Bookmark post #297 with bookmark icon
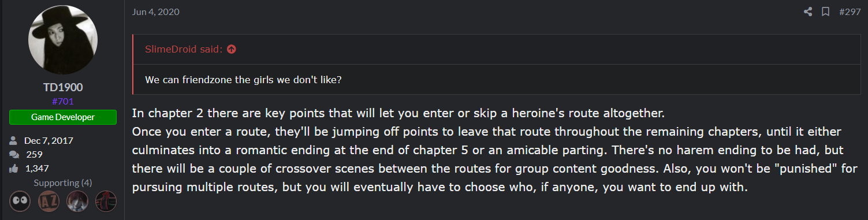868x220 pixels. (x=826, y=12)
